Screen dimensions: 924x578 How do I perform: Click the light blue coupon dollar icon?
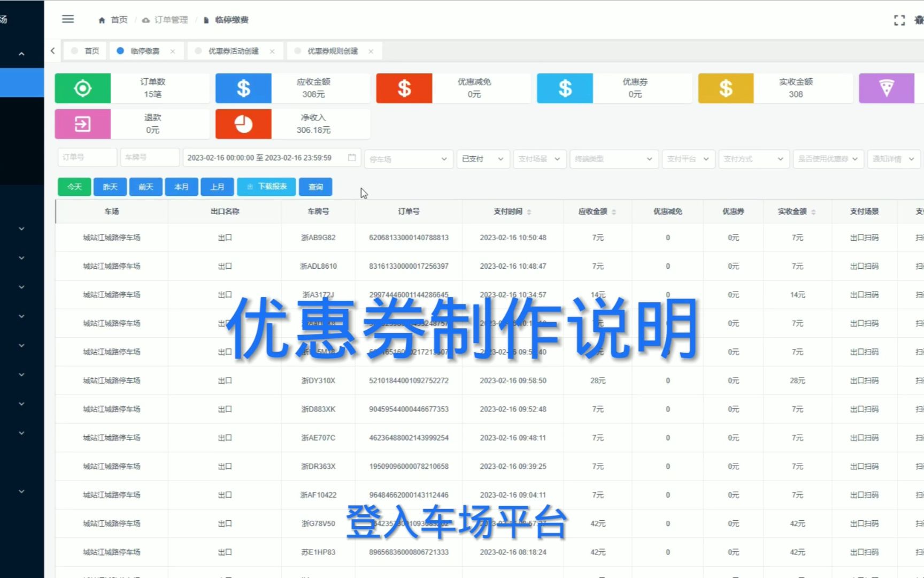(x=565, y=88)
